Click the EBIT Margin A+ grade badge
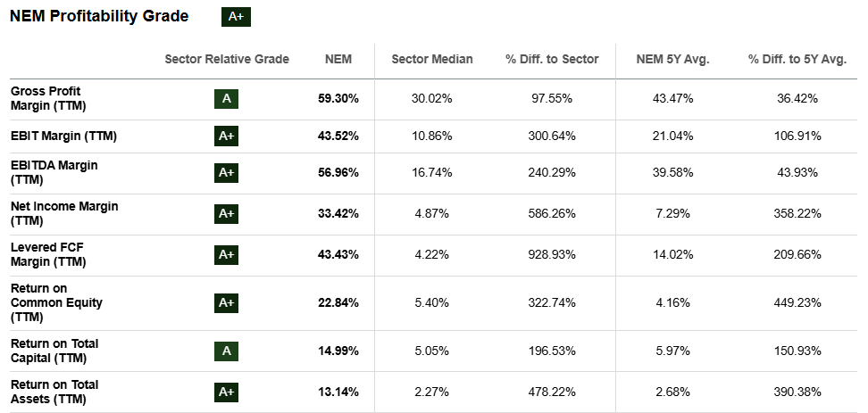 227,136
